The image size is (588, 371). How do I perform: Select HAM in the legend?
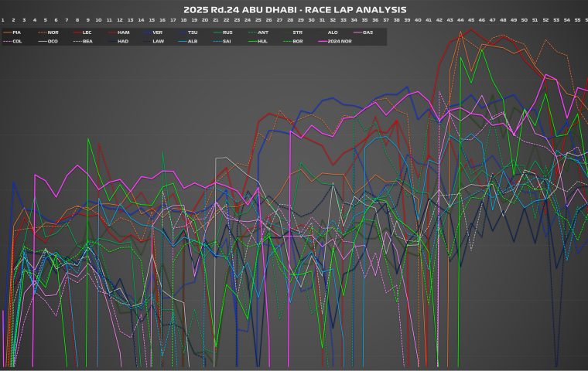(x=123, y=32)
